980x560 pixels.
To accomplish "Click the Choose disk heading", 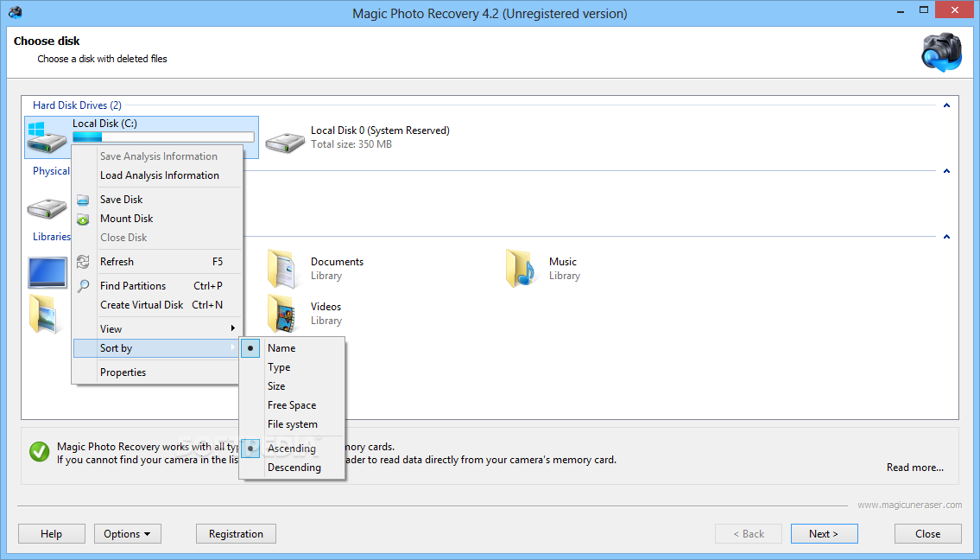I will (x=47, y=41).
